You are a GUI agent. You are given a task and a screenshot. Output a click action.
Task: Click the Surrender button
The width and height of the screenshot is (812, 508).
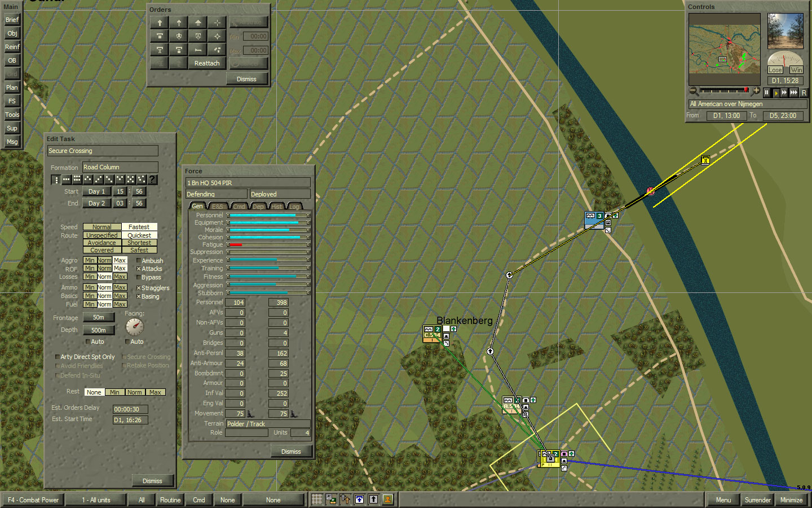(757, 500)
